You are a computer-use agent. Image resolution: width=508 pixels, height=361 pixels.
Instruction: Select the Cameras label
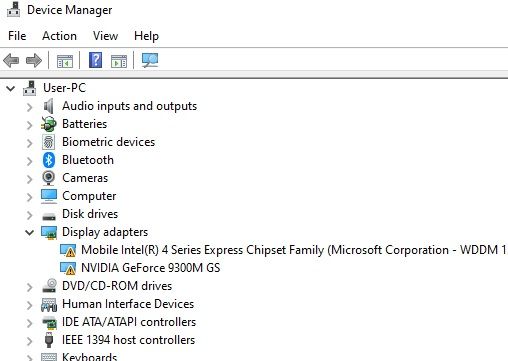(x=85, y=178)
